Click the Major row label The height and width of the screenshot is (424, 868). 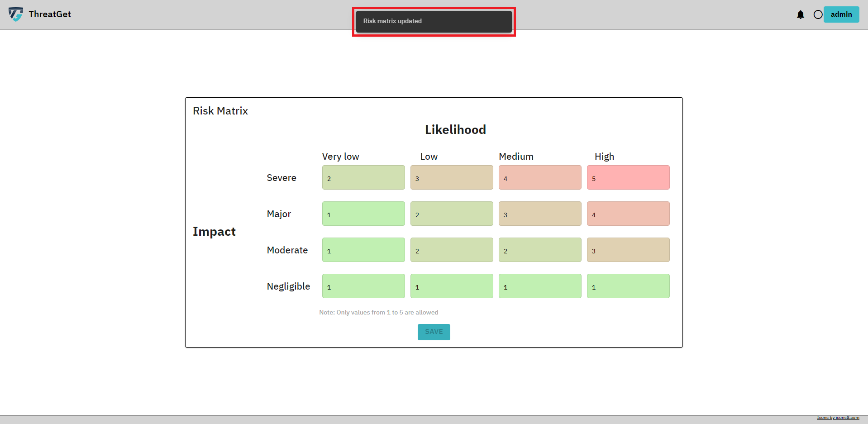click(x=279, y=214)
